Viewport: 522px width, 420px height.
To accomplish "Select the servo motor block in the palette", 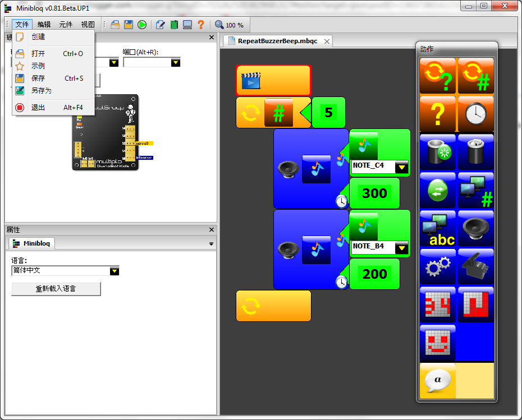I will coord(475,266).
